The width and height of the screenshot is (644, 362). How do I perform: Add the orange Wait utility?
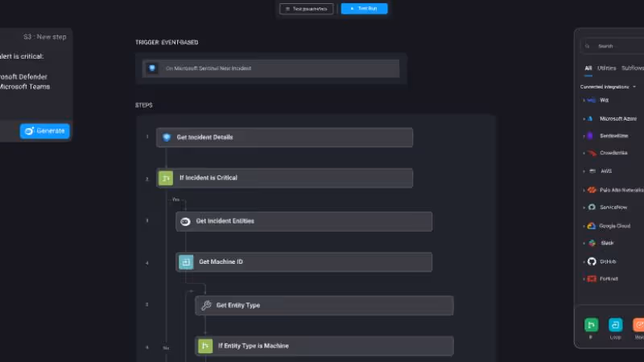(638, 325)
